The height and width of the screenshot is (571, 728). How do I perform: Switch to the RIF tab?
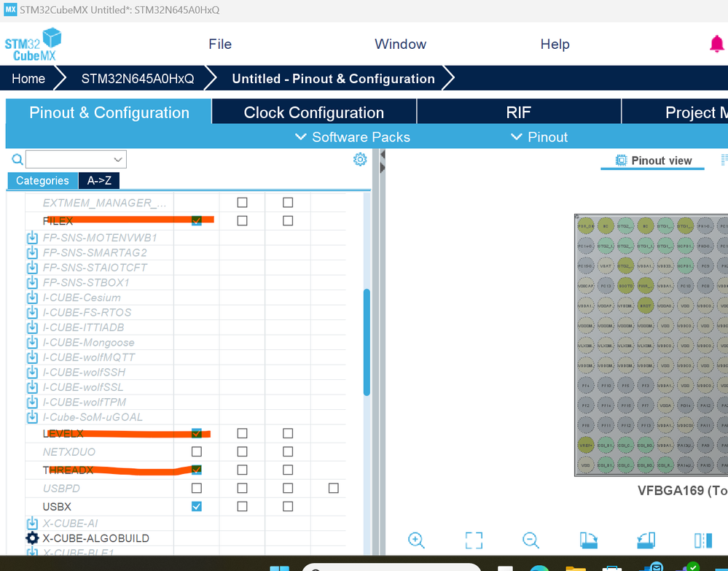tap(519, 112)
